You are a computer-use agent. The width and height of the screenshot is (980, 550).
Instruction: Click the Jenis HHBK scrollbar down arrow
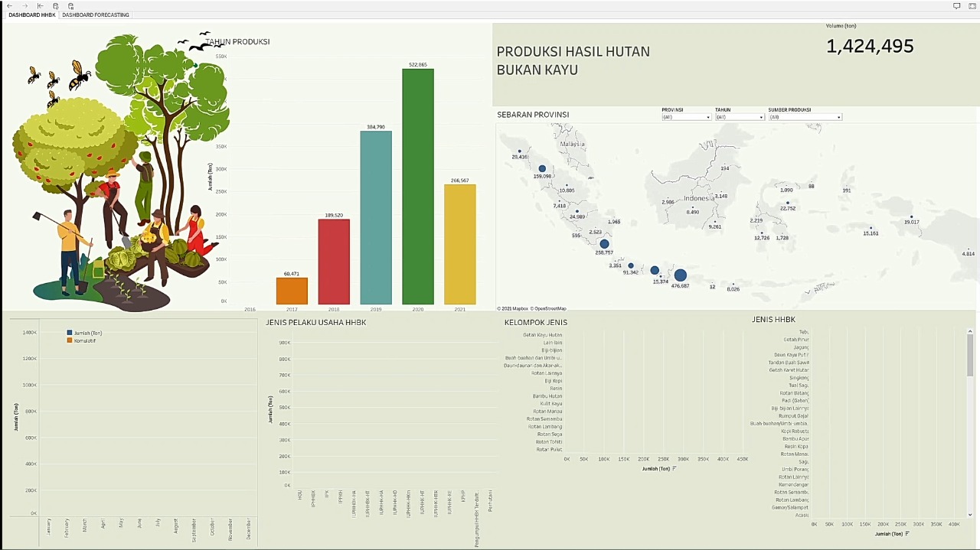click(x=971, y=515)
